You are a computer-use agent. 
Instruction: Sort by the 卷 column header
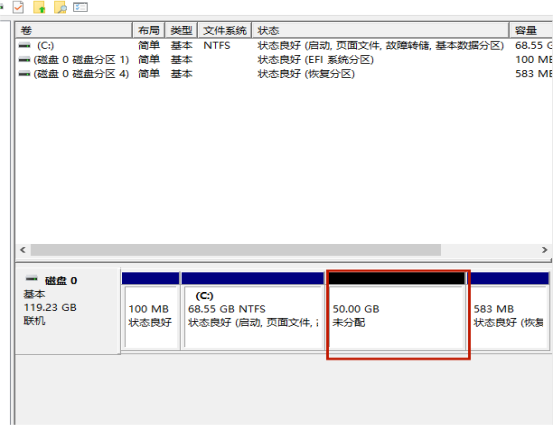tap(73, 30)
